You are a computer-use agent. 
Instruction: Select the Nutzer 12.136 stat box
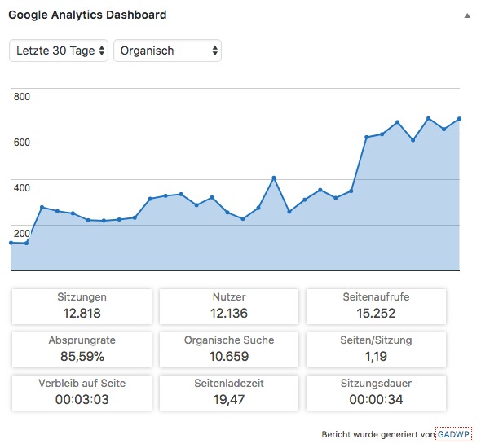(229, 306)
